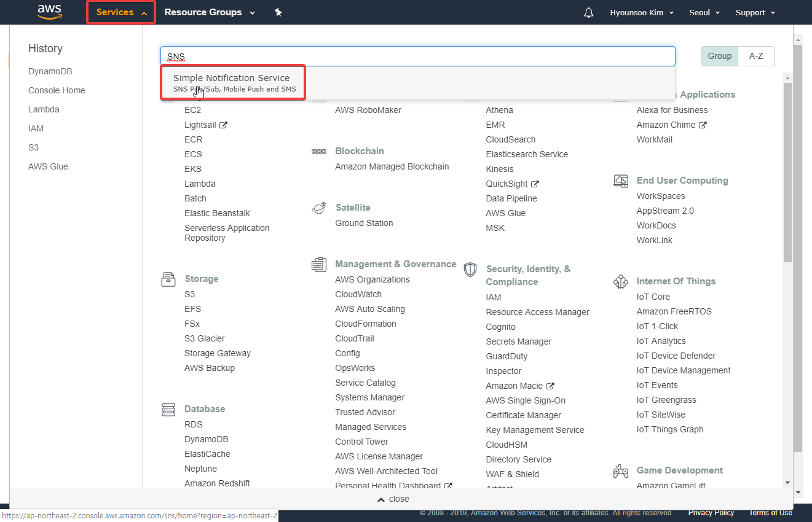The height and width of the screenshot is (522, 812).
Task: Click external link icon next to QuickSight
Action: pyautogui.click(x=535, y=184)
